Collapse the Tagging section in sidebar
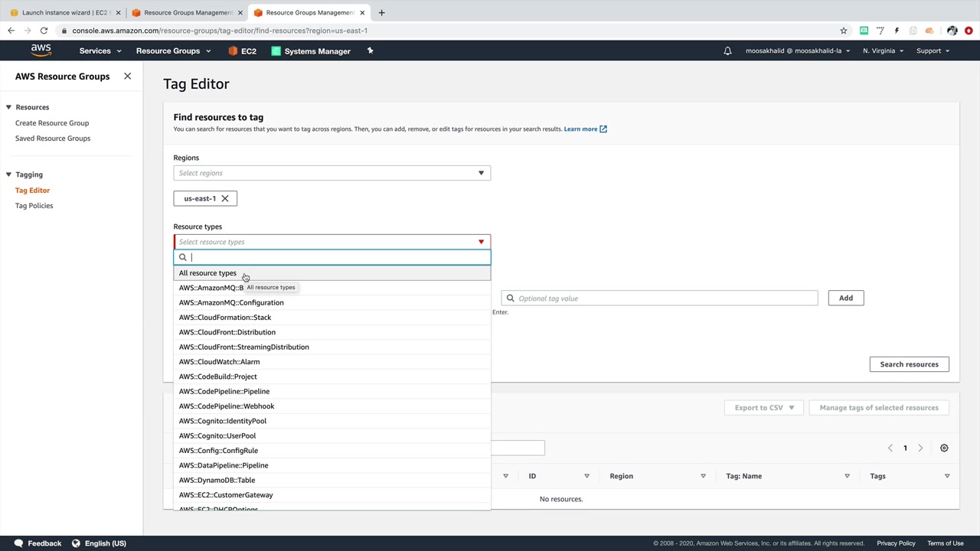This screenshot has width=980, height=551. click(x=8, y=174)
